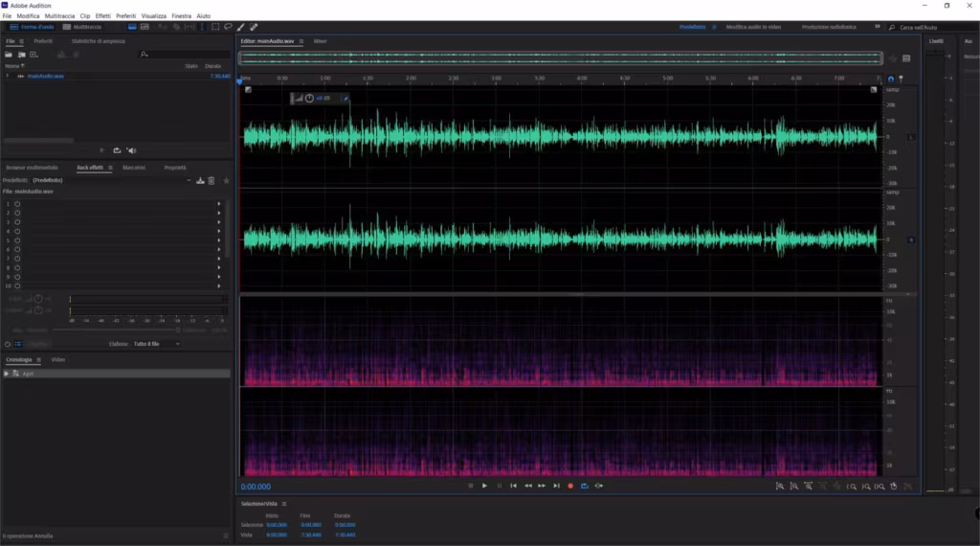The image size is (980, 546).
Task: Select the Time Selection tool
Action: coord(201,27)
